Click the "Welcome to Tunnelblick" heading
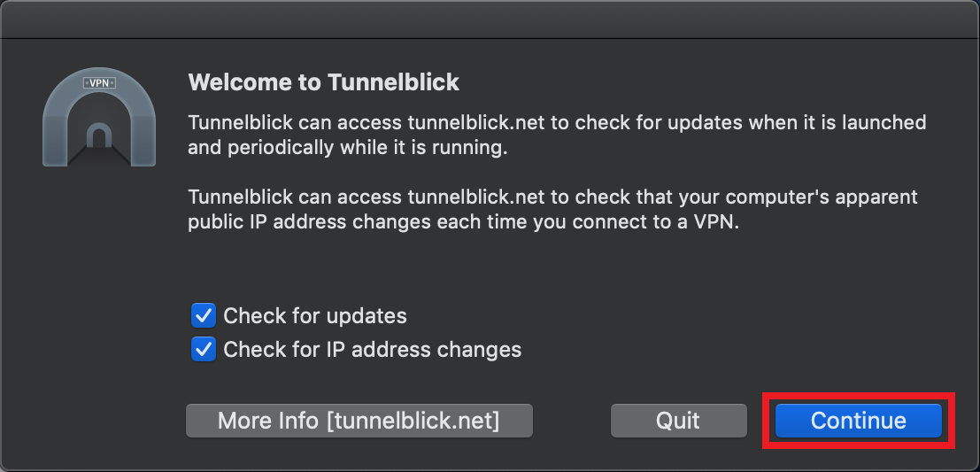The height and width of the screenshot is (472, 980). point(324,82)
